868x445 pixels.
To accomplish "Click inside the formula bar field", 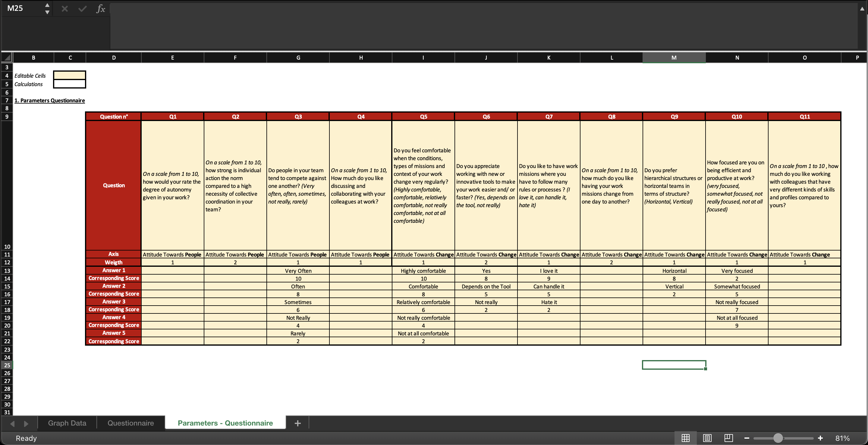I will click(x=483, y=26).
